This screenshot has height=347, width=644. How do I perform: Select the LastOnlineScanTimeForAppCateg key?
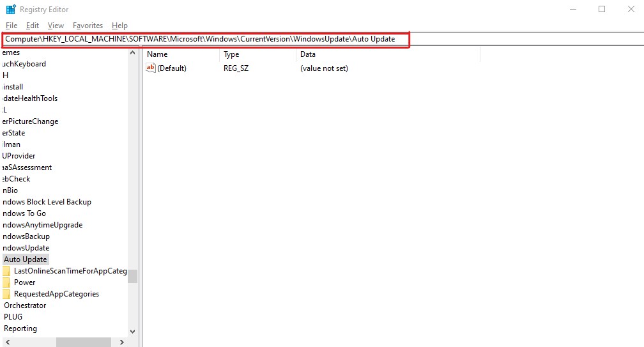[70, 270]
